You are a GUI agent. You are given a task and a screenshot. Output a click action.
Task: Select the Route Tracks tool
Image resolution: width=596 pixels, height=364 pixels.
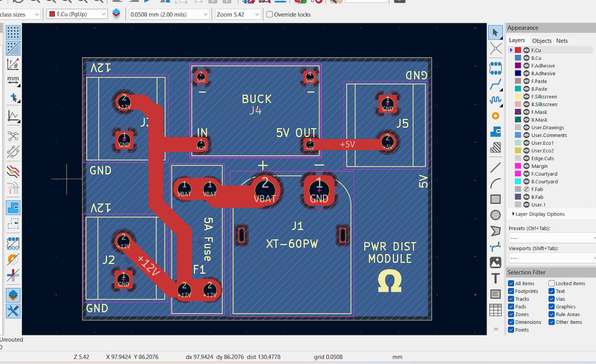(x=495, y=84)
